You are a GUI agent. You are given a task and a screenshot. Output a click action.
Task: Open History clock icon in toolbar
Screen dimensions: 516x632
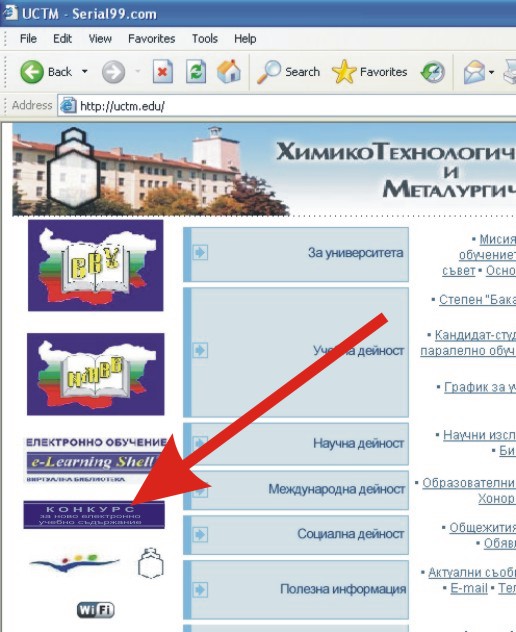pyautogui.click(x=433, y=72)
